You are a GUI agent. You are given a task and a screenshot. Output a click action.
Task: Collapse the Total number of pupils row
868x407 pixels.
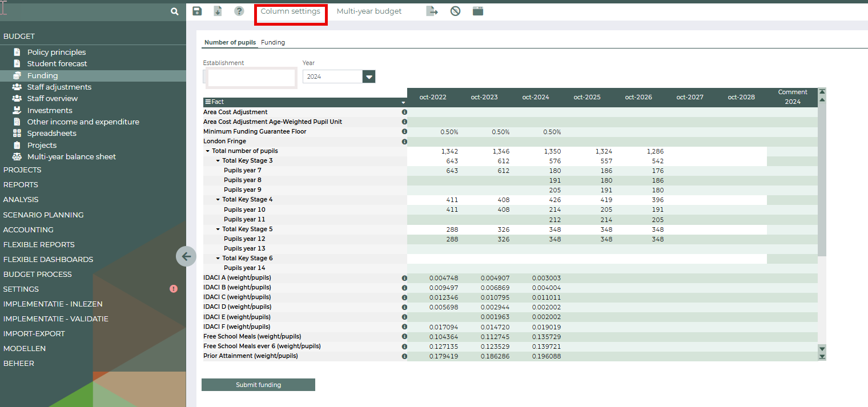(x=208, y=151)
